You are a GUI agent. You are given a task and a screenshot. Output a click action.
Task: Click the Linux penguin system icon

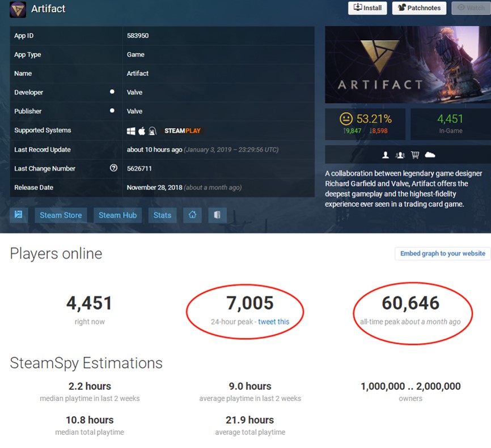click(x=153, y=131)
